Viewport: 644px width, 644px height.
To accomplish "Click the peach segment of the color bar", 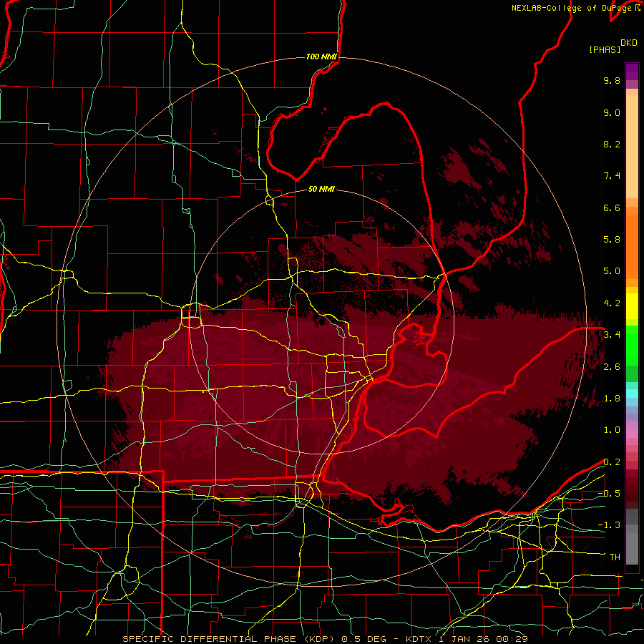I will point(632,147).
